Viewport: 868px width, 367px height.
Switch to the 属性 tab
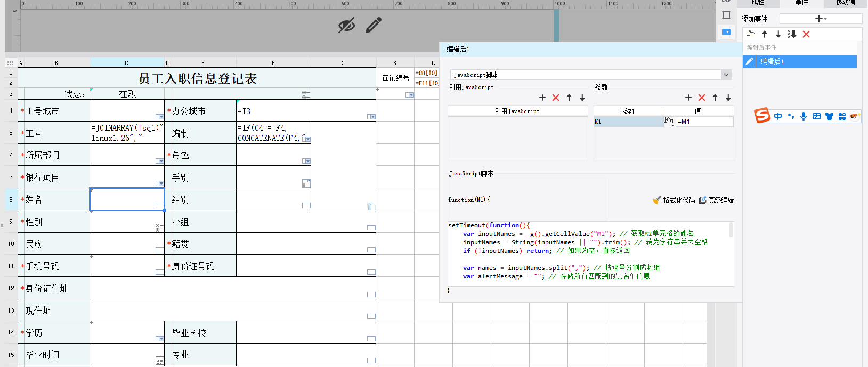[x=758, y=3]
